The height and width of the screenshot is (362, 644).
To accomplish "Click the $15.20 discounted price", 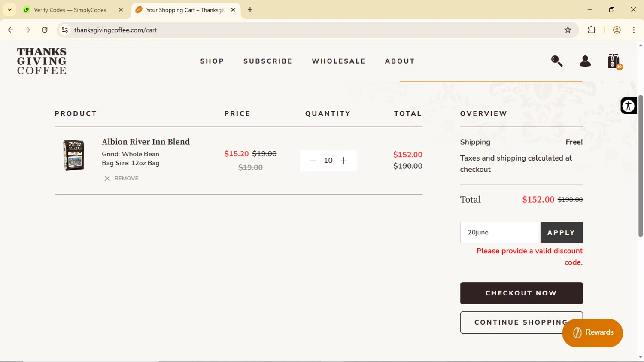I will pos(237,154).
